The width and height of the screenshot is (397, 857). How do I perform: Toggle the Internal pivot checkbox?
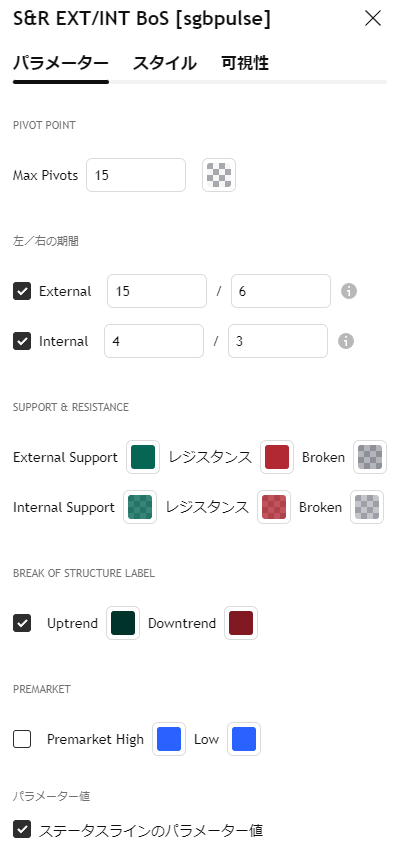tap(22, 342)
